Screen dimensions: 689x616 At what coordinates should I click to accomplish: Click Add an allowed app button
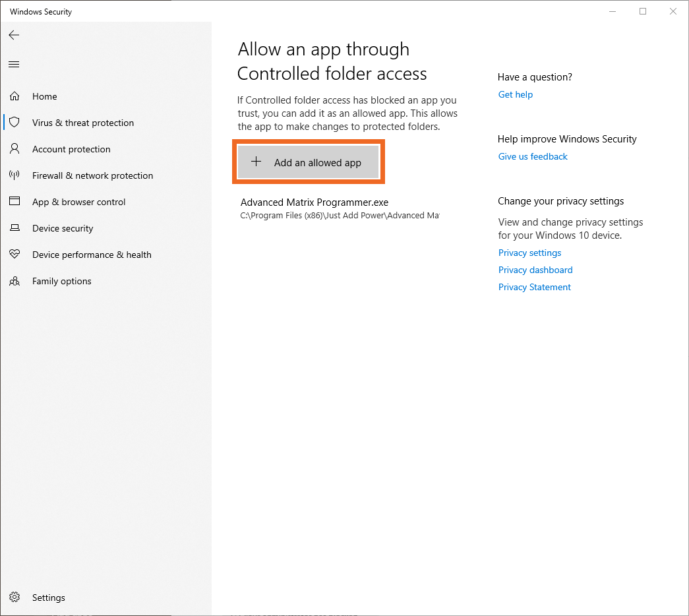click(x=309, y=162)
